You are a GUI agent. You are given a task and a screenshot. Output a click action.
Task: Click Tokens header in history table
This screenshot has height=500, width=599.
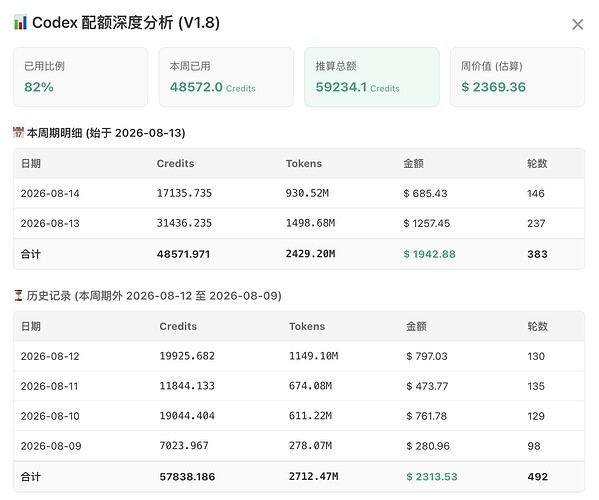coord(307,326)
